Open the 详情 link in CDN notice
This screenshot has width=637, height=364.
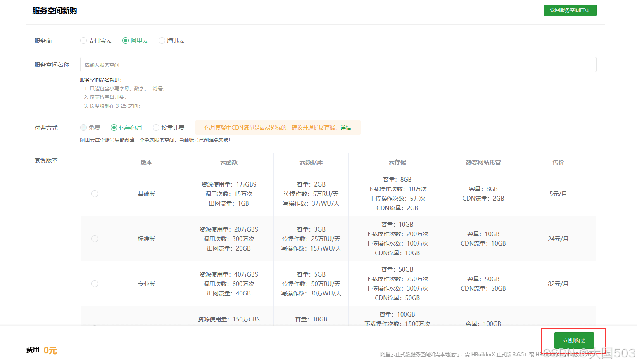[x=346, y=128]
